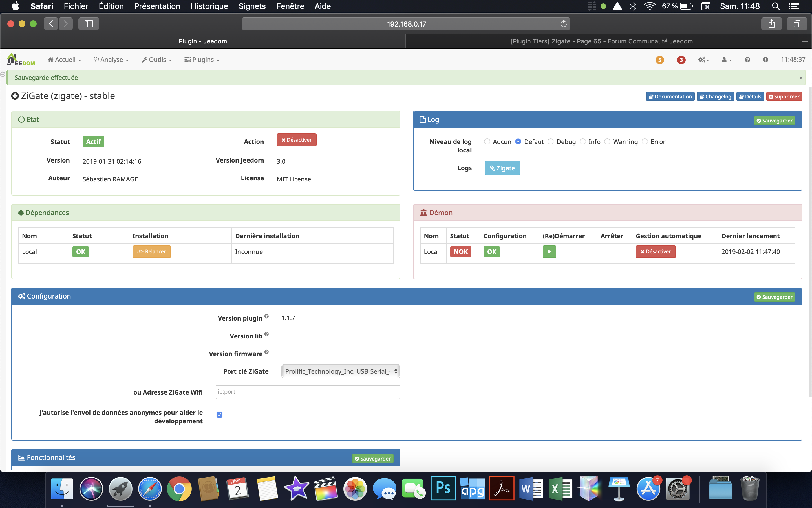This screenshot has width=812, height=508.
Task: Go back in Safari history
Action: coord(51,24)
